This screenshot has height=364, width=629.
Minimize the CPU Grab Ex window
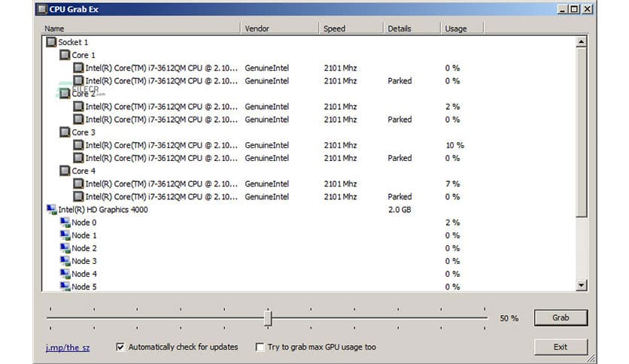pos(562,9)
